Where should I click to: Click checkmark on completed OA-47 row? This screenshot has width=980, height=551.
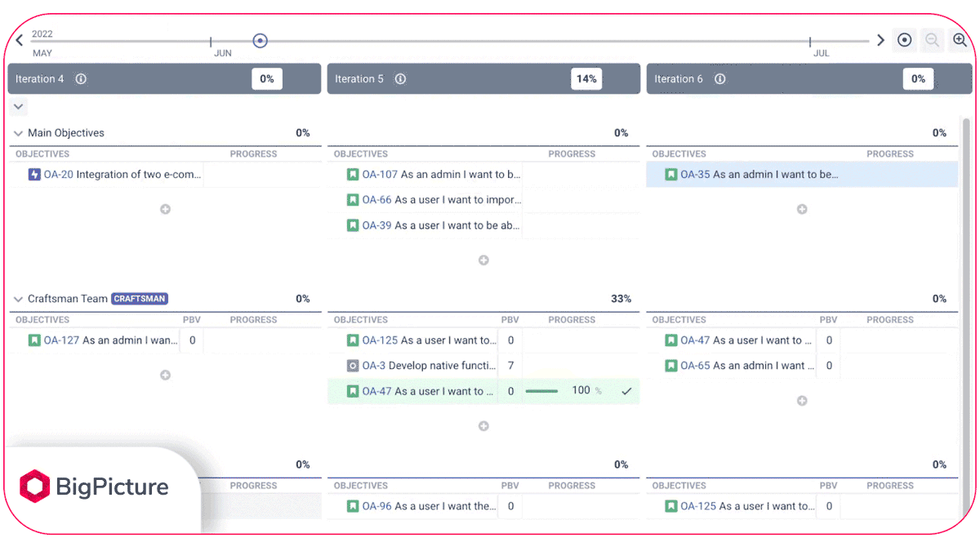626,391
